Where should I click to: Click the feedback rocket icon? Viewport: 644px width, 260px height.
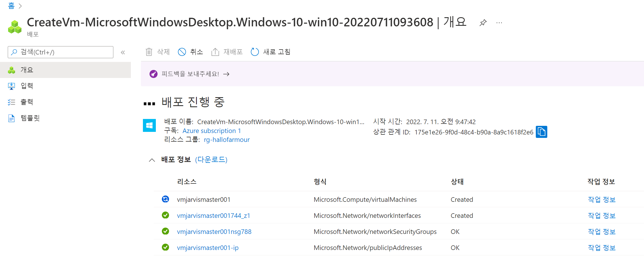click(154, 74)
